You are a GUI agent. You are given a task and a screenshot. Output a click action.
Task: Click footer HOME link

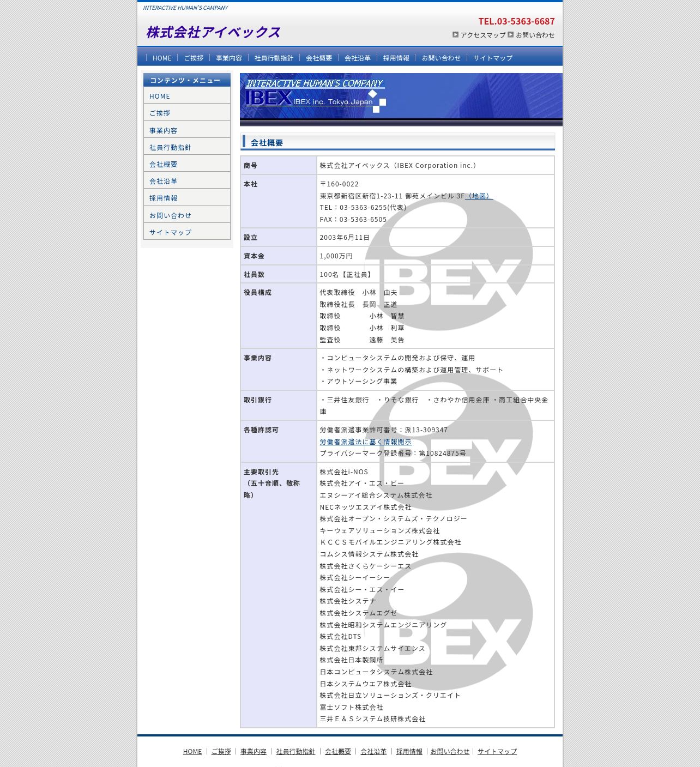coord(192,751)
